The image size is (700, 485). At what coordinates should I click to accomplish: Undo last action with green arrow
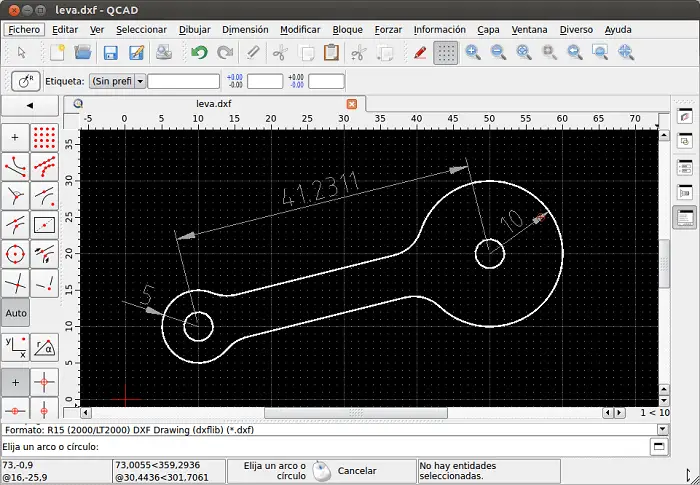pos(199,53)
